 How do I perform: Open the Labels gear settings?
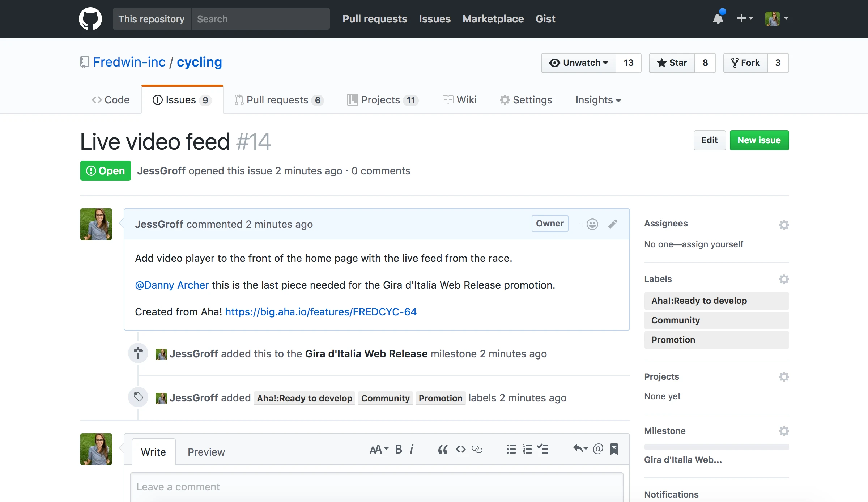point(784,279)
